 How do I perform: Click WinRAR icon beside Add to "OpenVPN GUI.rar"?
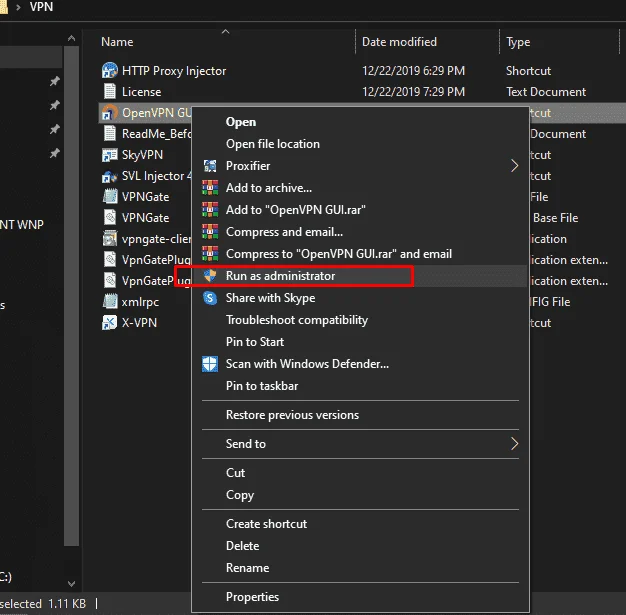210,210
